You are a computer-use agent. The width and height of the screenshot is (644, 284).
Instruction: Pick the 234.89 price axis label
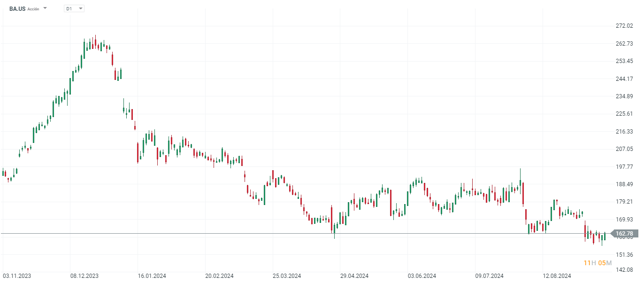(624, 96)
